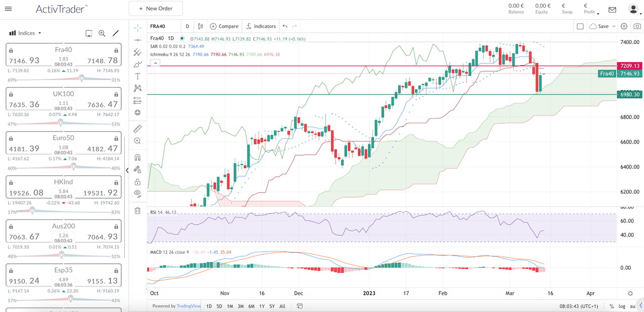
Task: Toggle hide all drawings eye icon
Action: [137, 194]
